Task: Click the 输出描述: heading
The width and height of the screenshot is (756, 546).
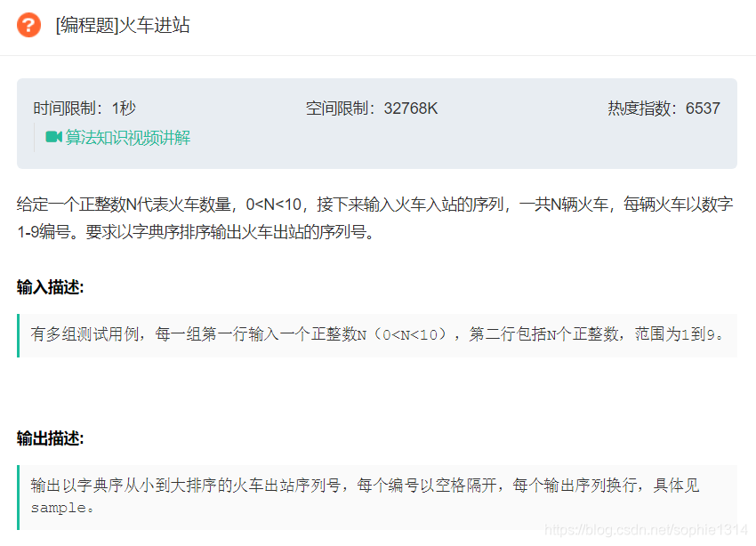Action: [x=50, y=438]
